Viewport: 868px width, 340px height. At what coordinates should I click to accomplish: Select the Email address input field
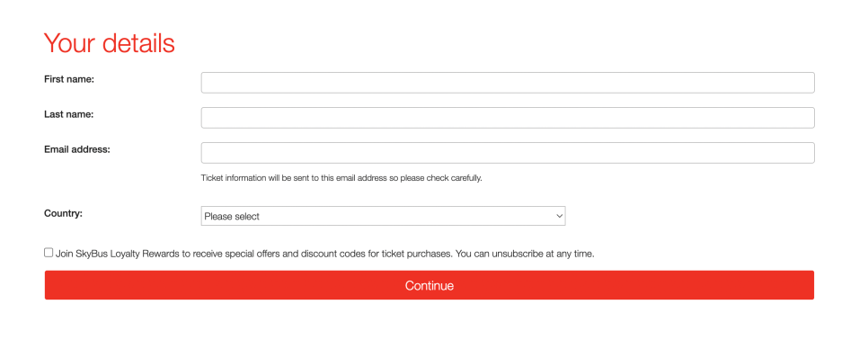(508, 153)
